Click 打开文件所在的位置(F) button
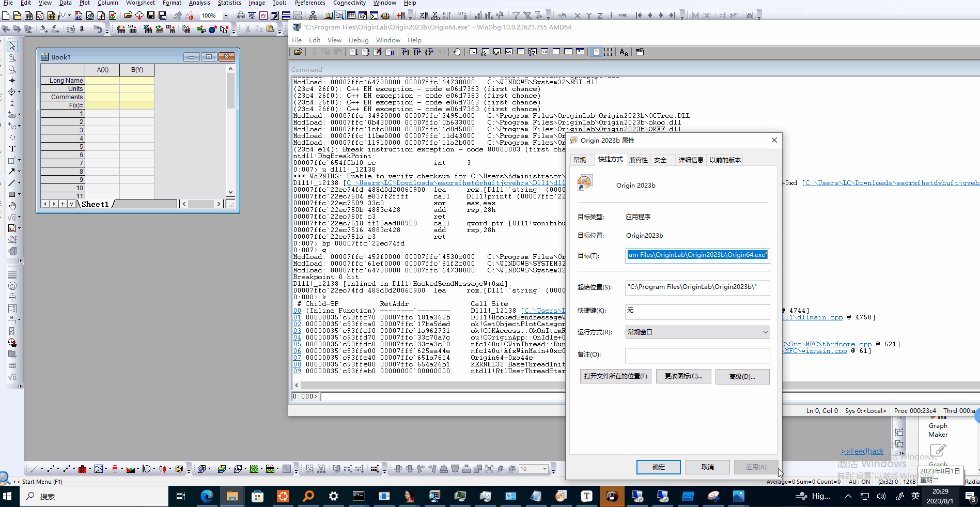This screenshot has width=980, height=507. (x=615, y=376)
